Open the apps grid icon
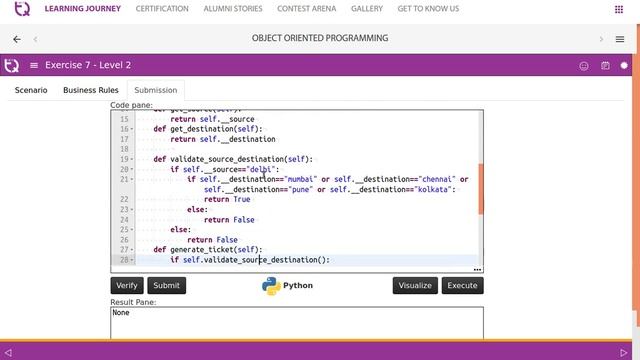Screen dimensions: 640x360 (619, 9)
